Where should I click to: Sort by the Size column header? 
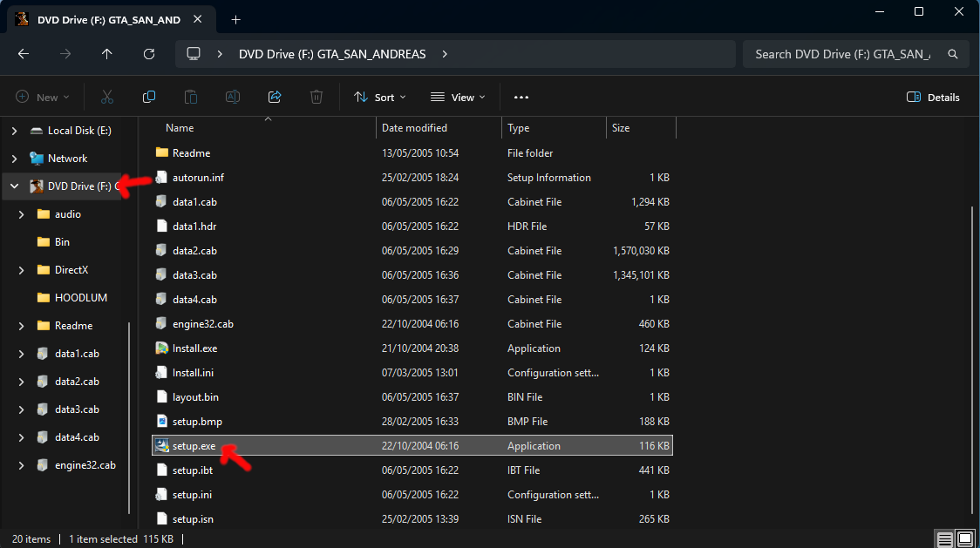coord(621,127)
